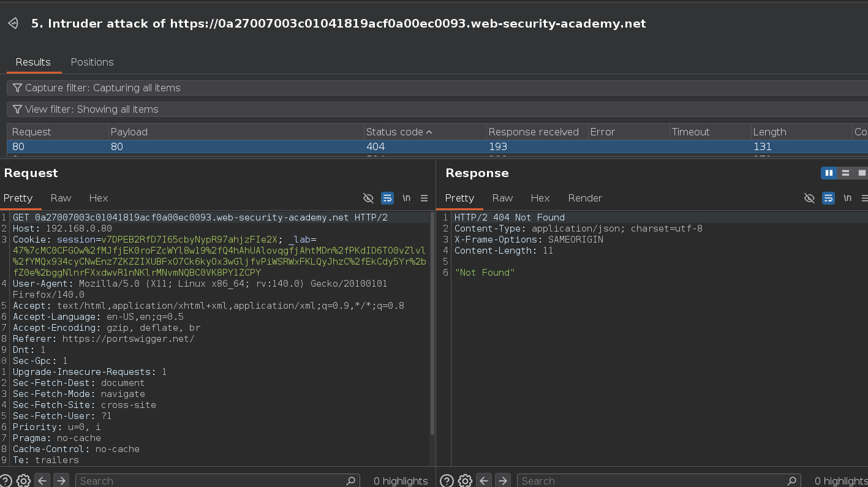Viewport: 868px width, 487px height.
Task: Open the Request panel hamburger menu
Action: 424,198
